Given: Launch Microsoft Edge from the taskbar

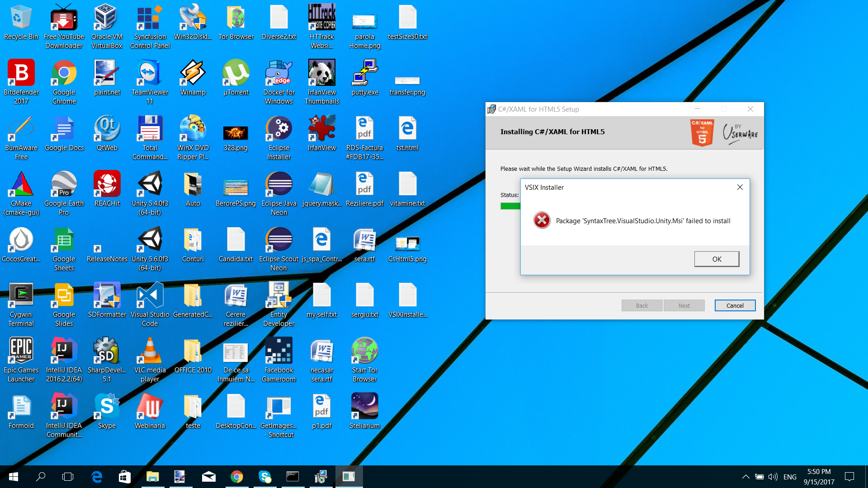Looking at the screenshot, I should (x=97, y=477).
